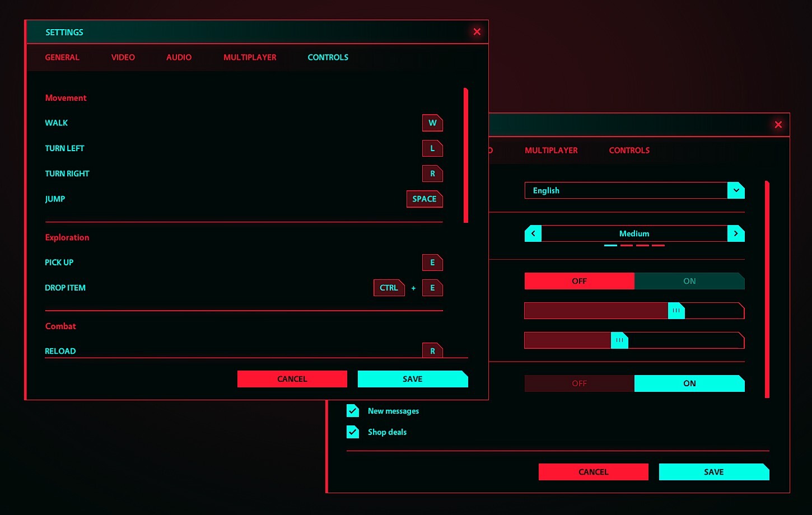Click the SPACE keybind for JUMP
The width and height of the screenshot is (812, 515).
coord(424,199)
